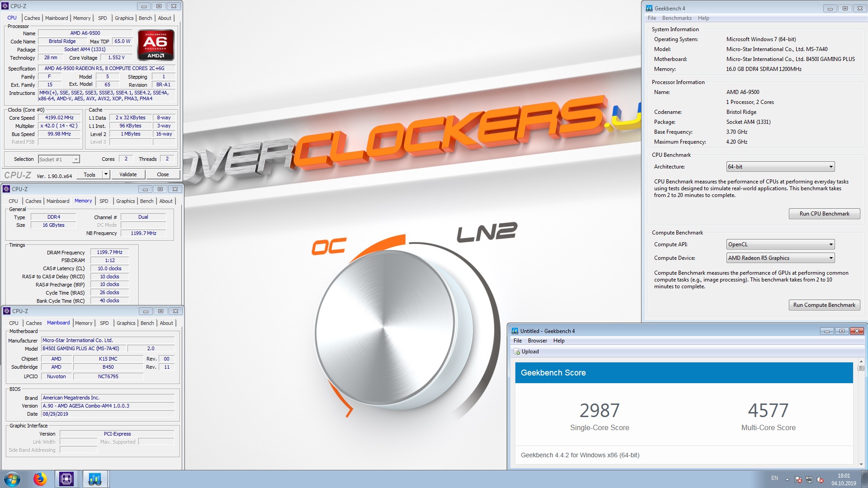Switch to CPU-Z taskbar button

point(66,479)
